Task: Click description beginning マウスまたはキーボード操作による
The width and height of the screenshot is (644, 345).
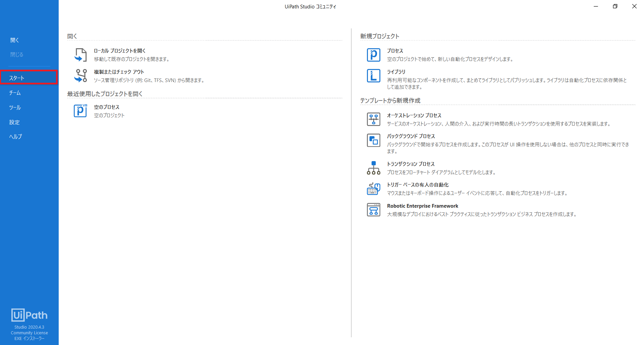Action: (x=478, y=193)
